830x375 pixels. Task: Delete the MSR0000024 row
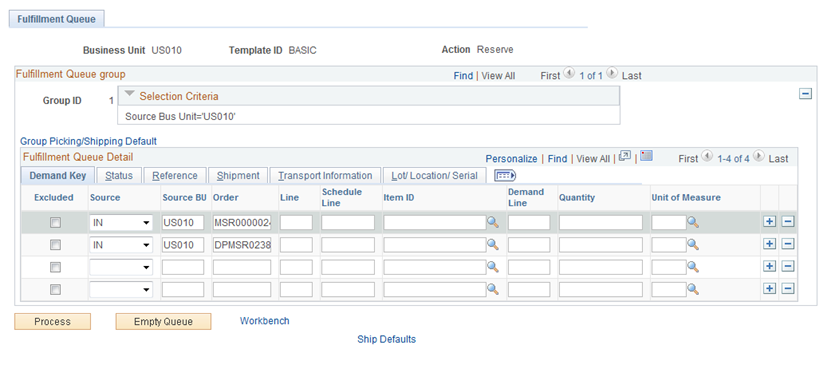(788, 222)
